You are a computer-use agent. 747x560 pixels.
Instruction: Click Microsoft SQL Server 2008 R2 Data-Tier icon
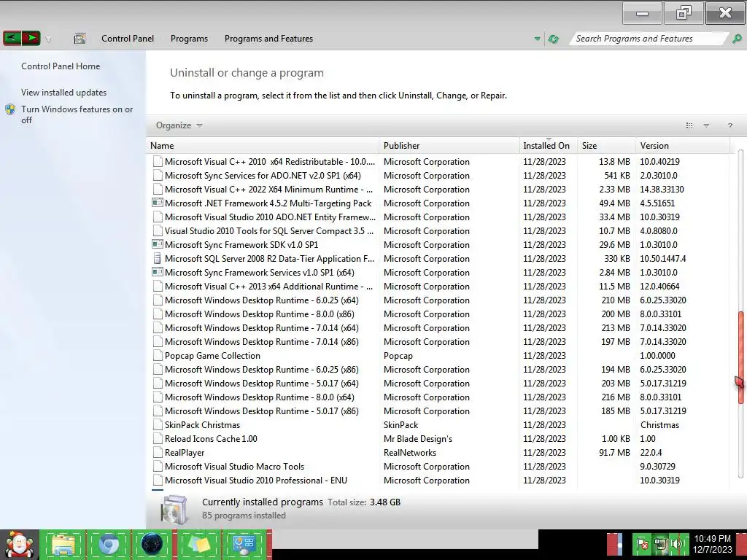pos(158,259)
